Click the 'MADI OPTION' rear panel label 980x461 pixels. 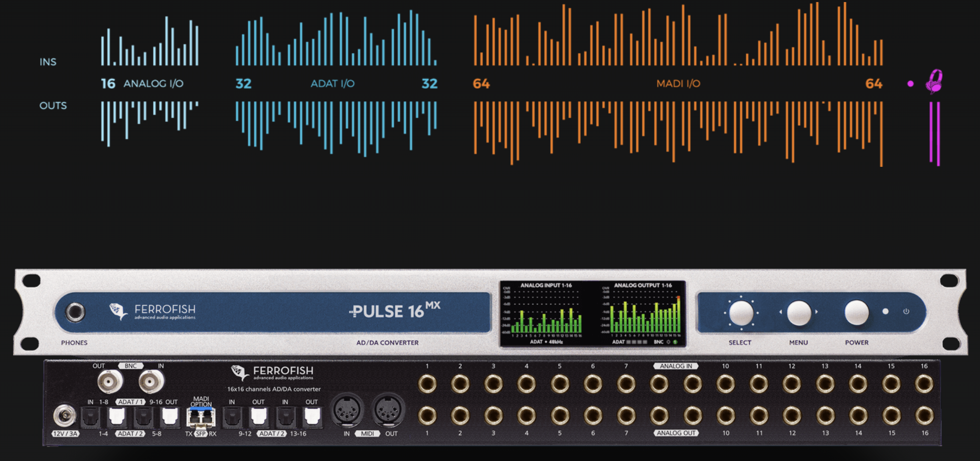[x=201, y=401]
